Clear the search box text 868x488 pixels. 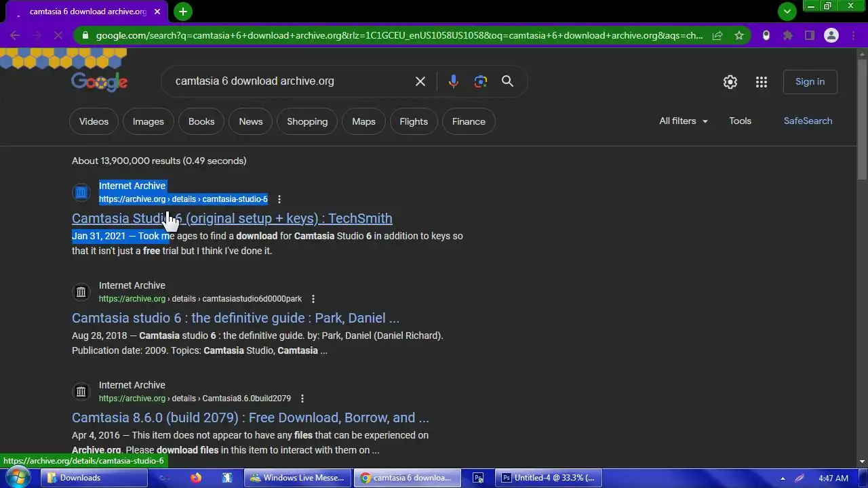pos(420,81)
